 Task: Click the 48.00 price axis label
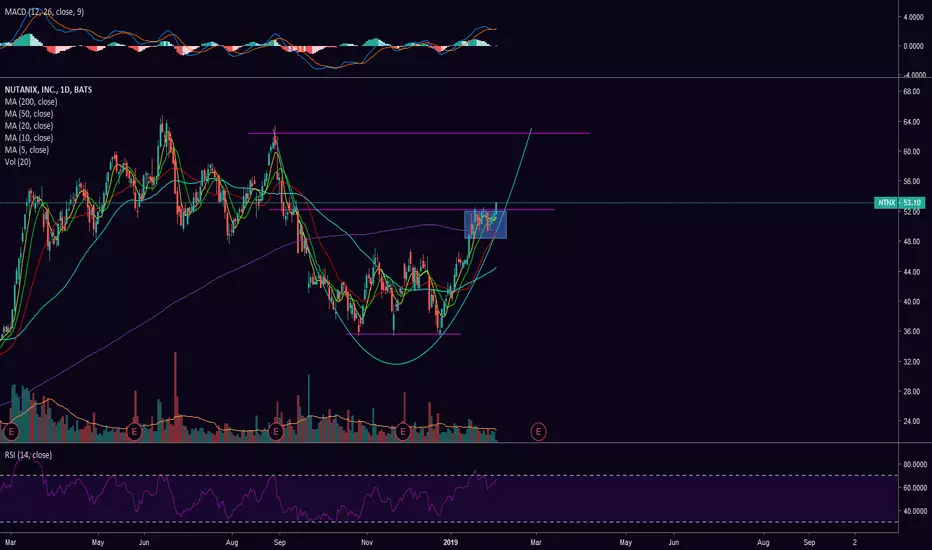point(911,242)
